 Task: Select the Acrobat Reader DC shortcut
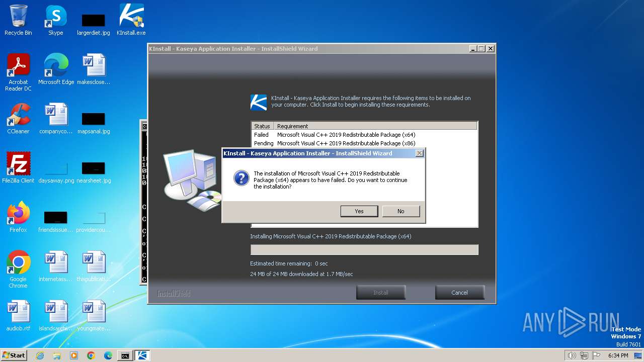coord(18,72)
